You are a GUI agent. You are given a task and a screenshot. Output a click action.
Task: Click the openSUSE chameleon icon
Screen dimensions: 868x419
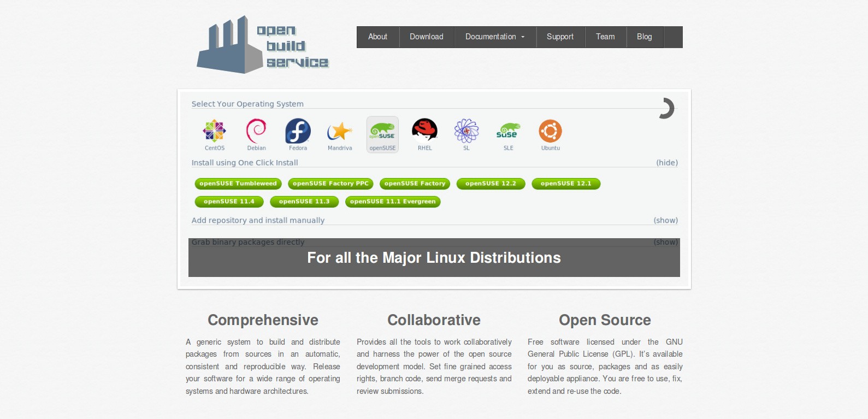pyautogui.click(x=382, y=132)
